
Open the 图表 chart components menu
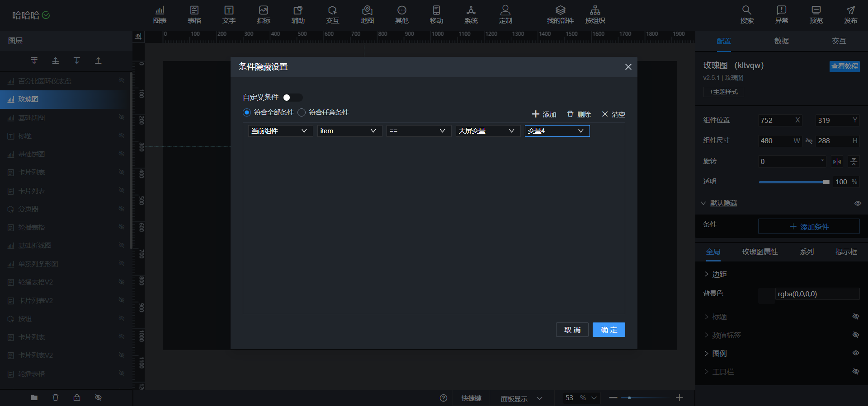160,15
